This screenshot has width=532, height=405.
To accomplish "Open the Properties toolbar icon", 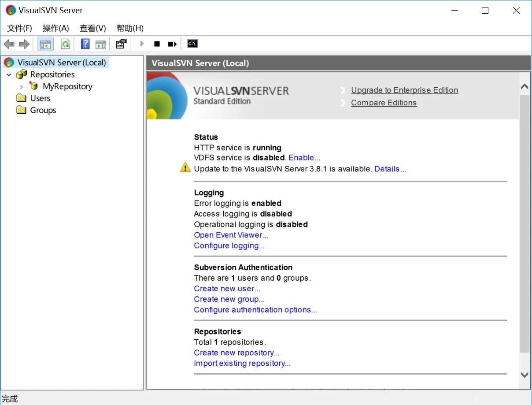I will 121,44.
